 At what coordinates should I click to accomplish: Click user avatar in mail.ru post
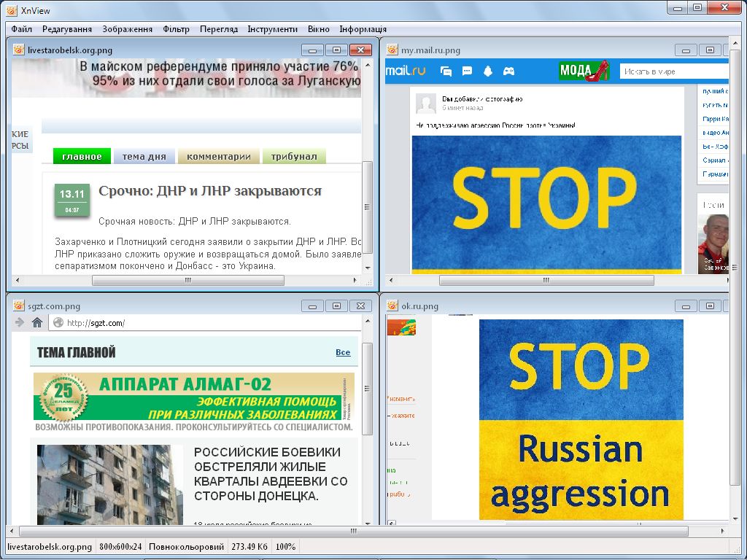point(426,104)
